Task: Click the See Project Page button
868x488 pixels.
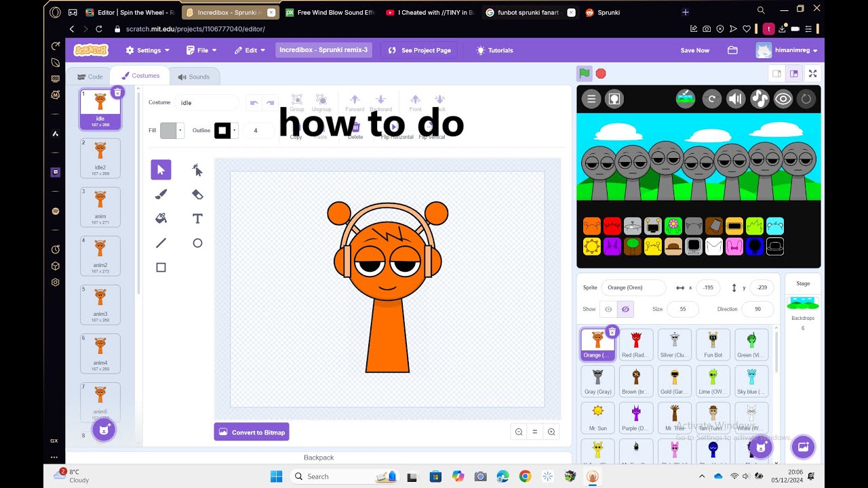Action: pos(420,50)
